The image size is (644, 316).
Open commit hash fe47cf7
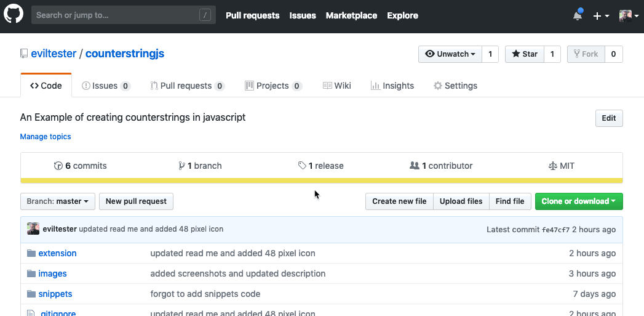pos(555,230)
